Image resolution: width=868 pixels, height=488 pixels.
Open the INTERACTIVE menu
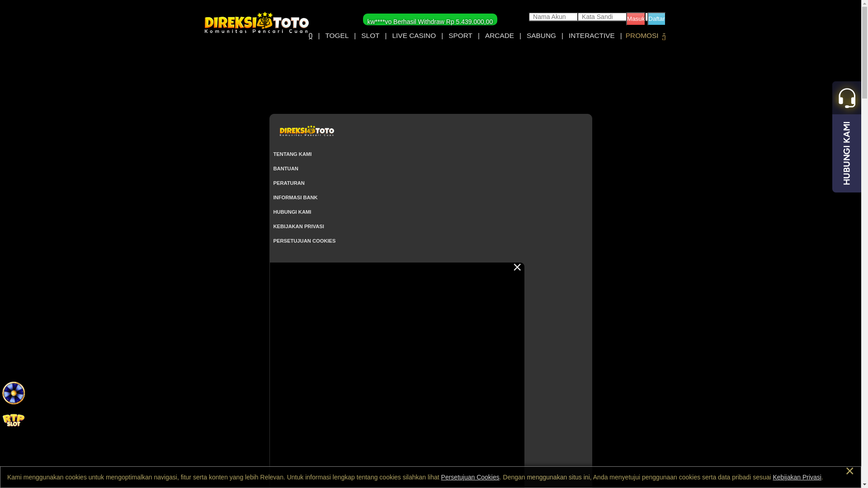click(x=592, y=36)
